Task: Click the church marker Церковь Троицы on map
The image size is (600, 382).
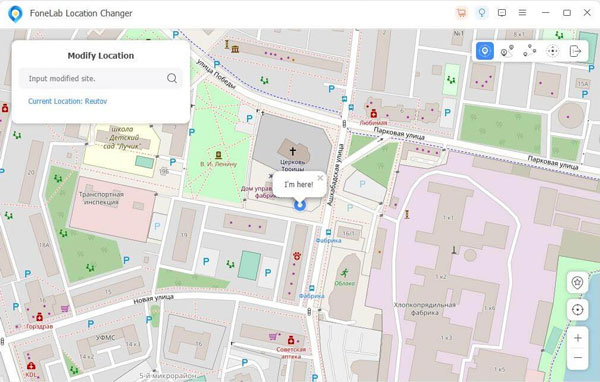Action: pos(293,151)
